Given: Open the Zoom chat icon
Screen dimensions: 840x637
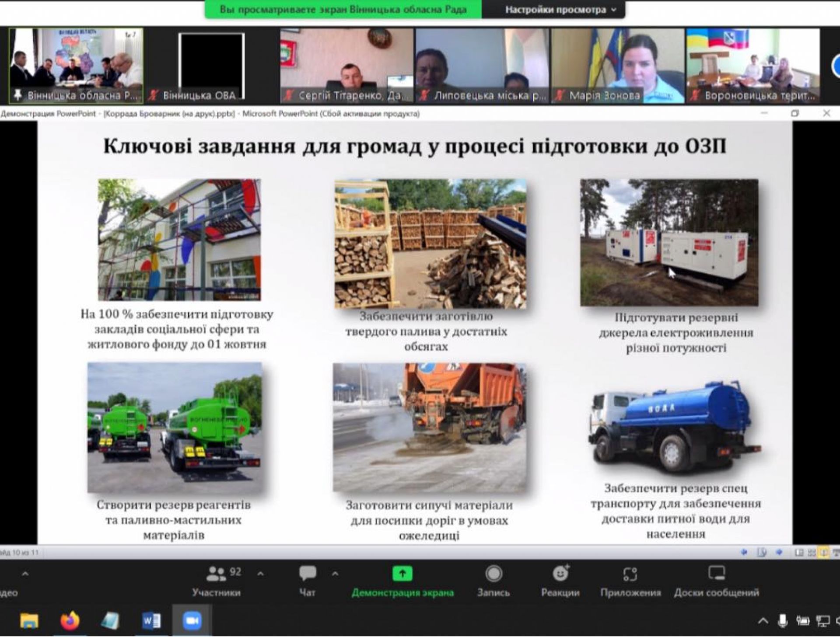Looking at the screenshot, I should click(x=307, y=574).
